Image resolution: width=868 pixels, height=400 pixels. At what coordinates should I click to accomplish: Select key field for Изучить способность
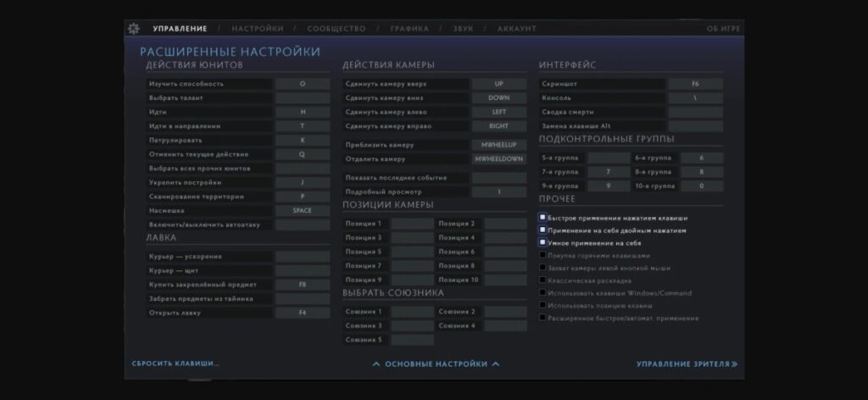click(x=303, y=84)
